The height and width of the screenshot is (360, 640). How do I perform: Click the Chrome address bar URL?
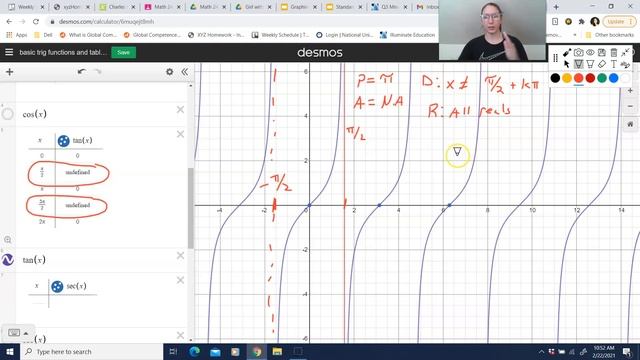[x=107, y=22]
